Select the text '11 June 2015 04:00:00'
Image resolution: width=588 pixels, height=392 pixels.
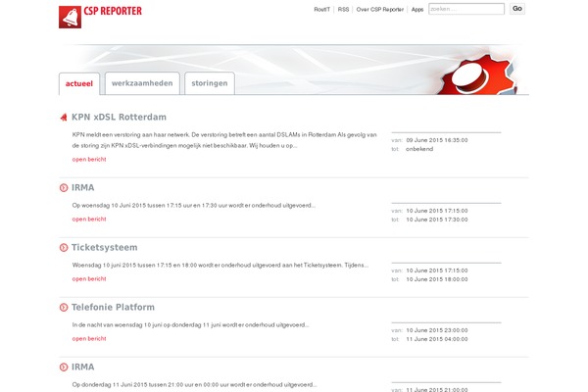pos(437,339)
